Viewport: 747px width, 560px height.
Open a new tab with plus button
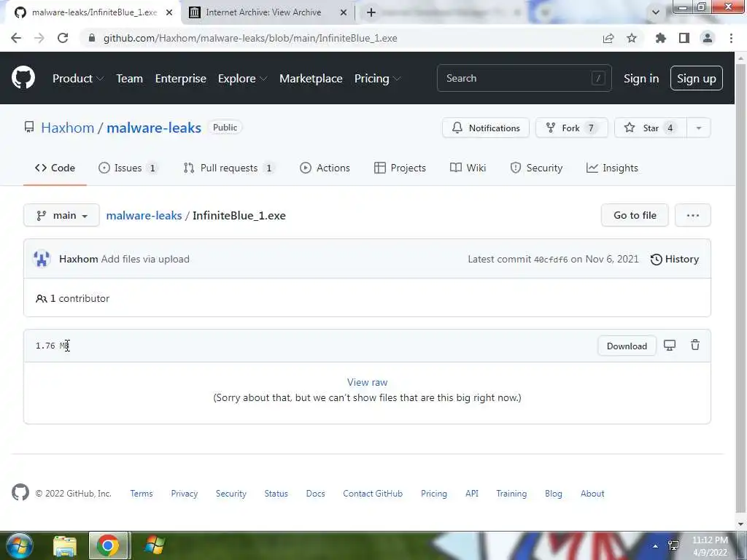tap(371, 12)
